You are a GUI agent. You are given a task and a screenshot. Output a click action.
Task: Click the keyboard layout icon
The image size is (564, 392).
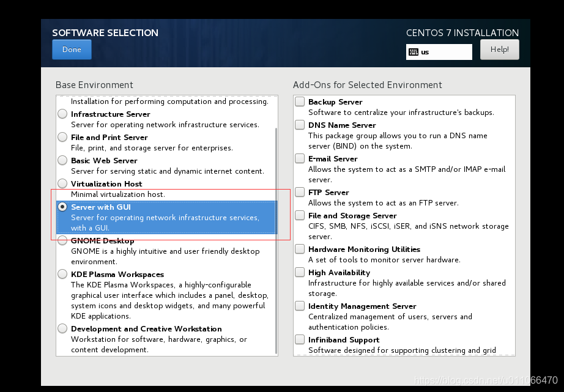(414, 52)
